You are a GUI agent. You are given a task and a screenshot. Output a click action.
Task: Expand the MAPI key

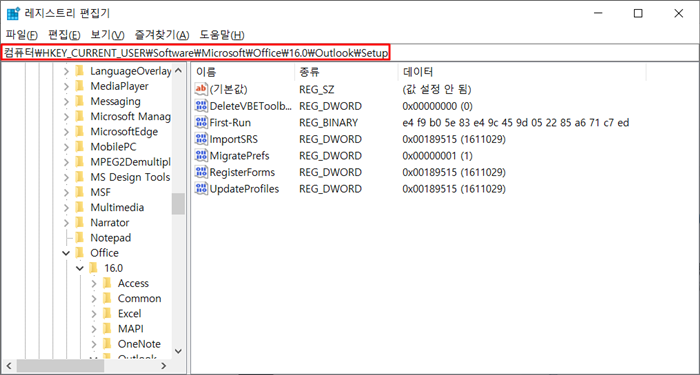tap(94, 329)
